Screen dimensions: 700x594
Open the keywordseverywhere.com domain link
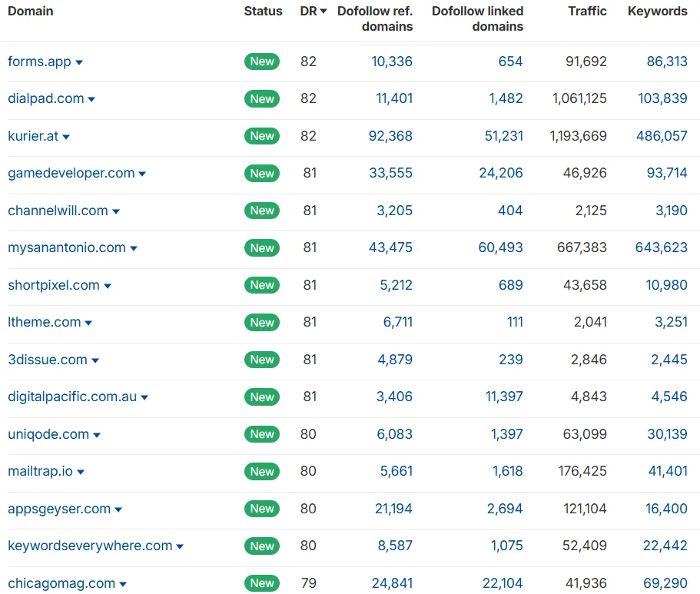tap(90, 546)
